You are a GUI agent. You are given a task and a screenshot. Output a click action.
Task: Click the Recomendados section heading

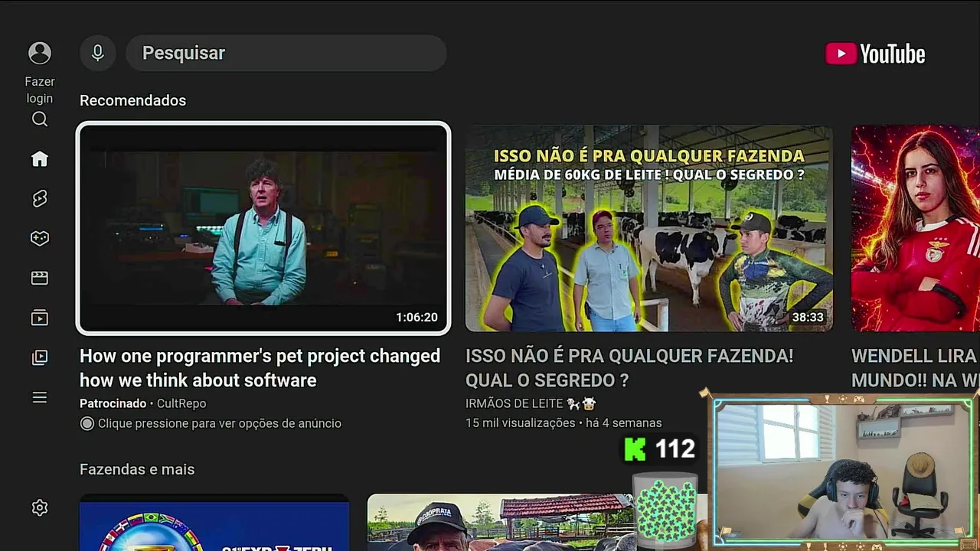(x=132, y=100)
